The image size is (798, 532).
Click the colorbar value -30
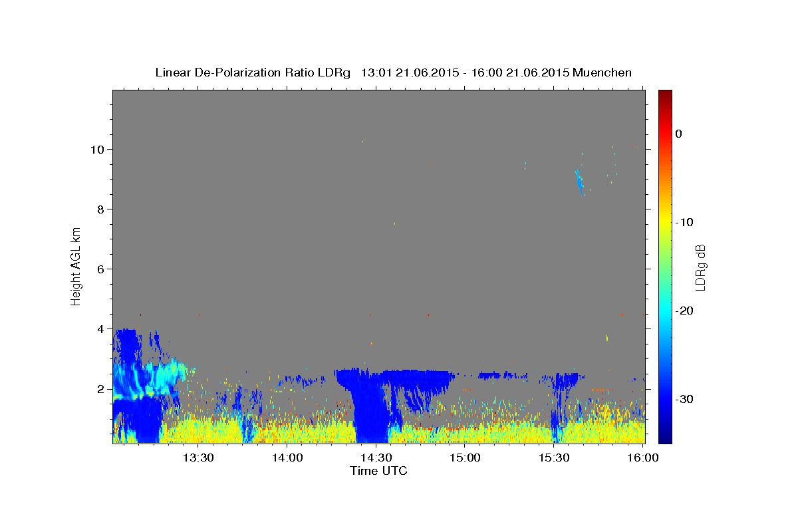tap(685, 399)
